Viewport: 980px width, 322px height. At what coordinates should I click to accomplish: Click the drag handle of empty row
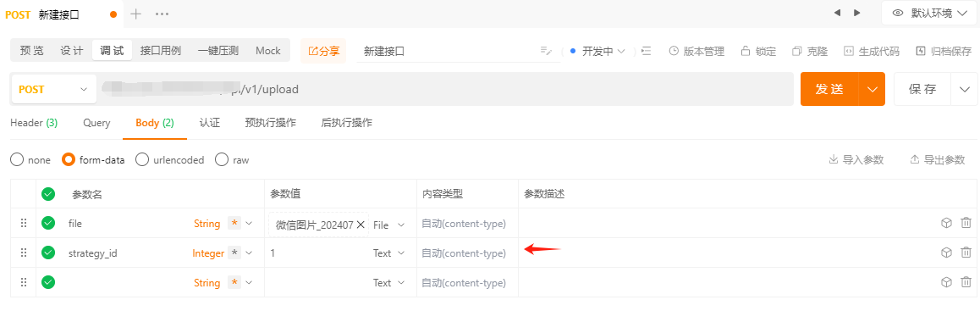click(x=24, y=283)
